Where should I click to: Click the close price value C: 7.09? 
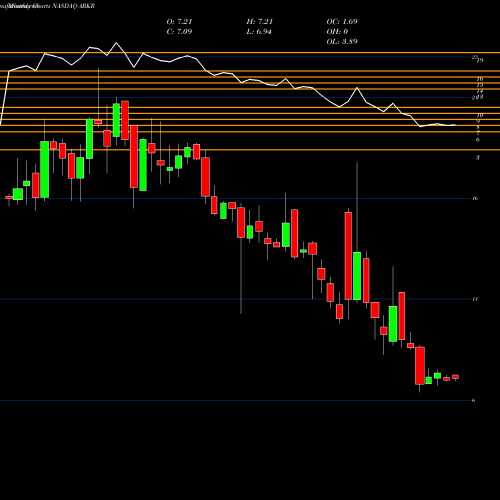[179, 32]
